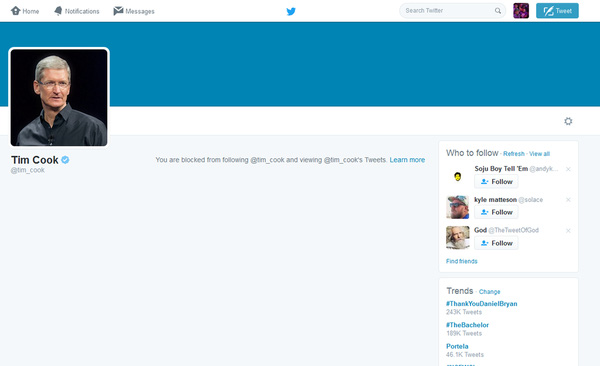Screen dimensions: 600x366
Task: Click Tim Cook's profile photo
Action: [x=59, y=98]
